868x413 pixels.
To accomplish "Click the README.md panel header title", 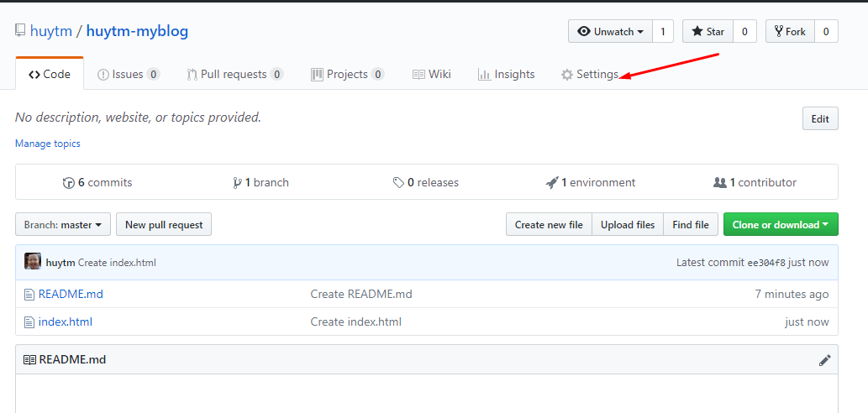I will (x=72, y=360).
